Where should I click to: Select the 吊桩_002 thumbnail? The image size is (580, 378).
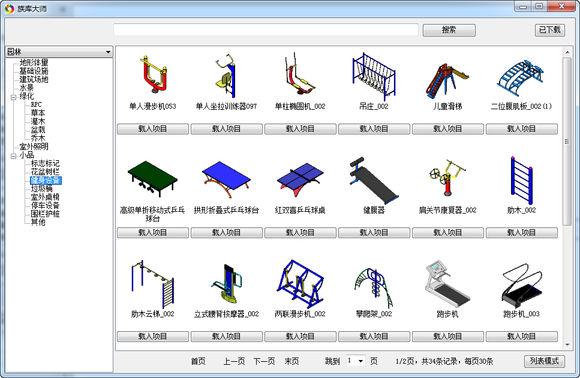[374, 76]
